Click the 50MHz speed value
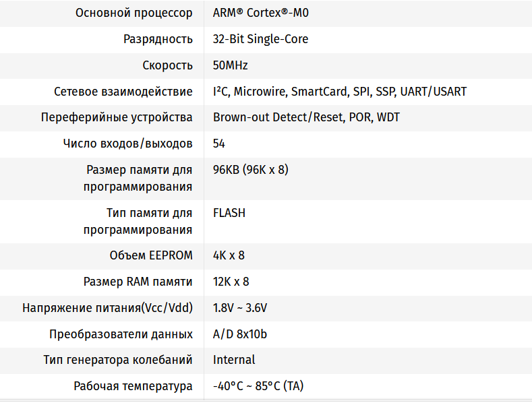 [231, 65]
